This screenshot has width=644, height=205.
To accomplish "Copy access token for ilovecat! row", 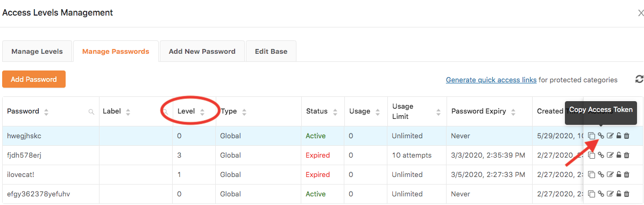I will 601,174.
